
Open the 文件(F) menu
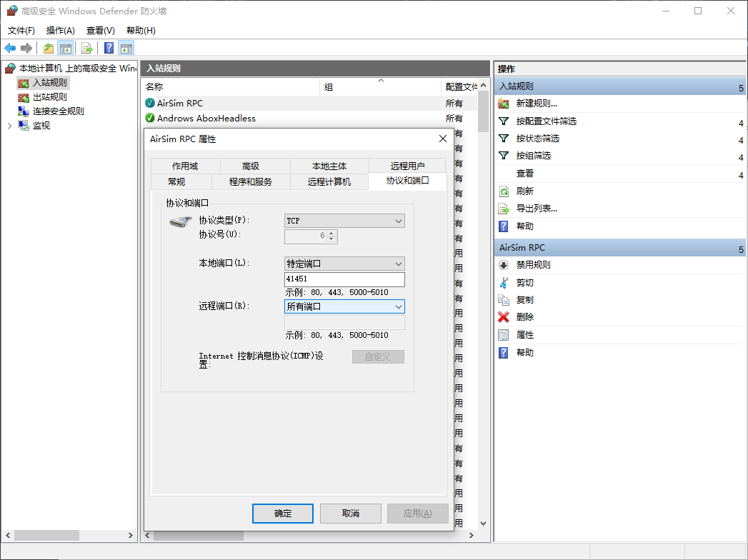click(x=21, y=31)
